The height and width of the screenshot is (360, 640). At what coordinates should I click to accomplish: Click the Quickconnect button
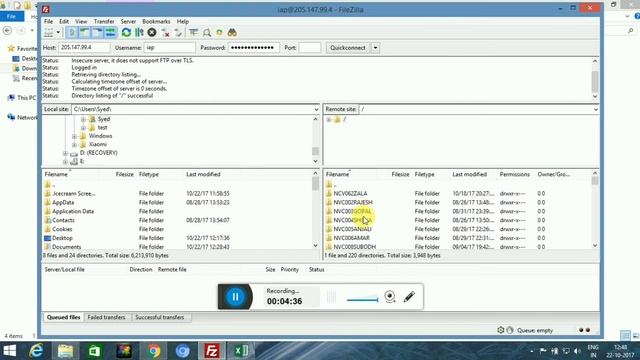click(348, 48)
